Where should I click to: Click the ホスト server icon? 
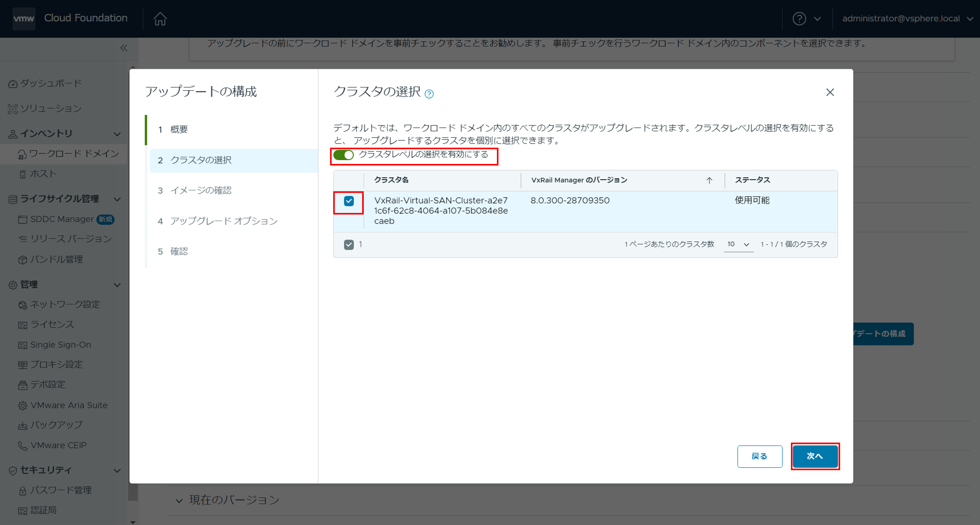pos(22,174)
